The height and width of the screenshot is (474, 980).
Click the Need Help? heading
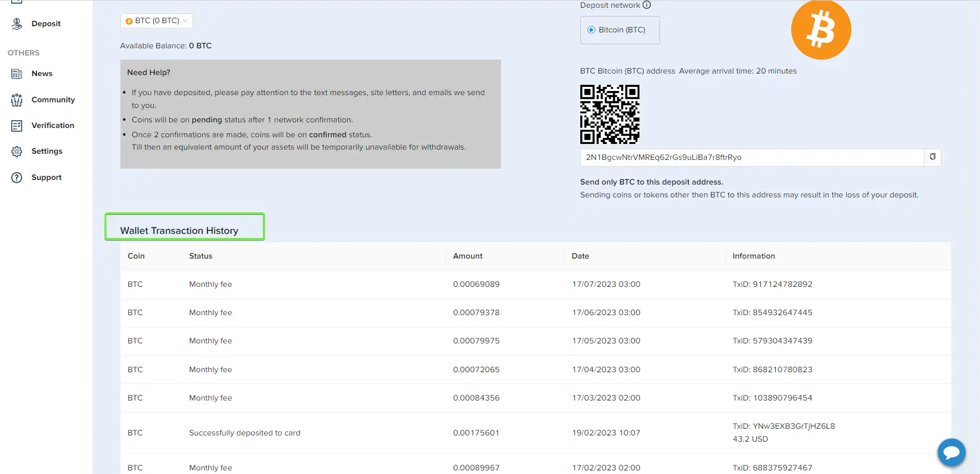(149, 72)
